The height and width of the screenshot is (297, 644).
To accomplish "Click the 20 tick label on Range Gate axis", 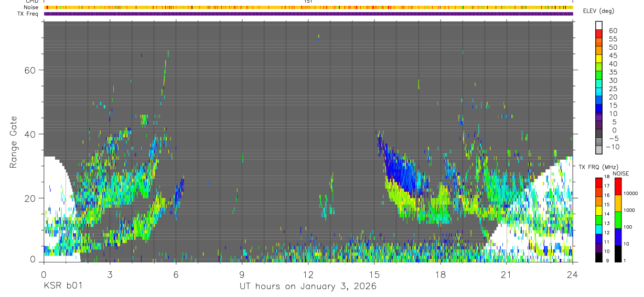I will tap(30, 199).
